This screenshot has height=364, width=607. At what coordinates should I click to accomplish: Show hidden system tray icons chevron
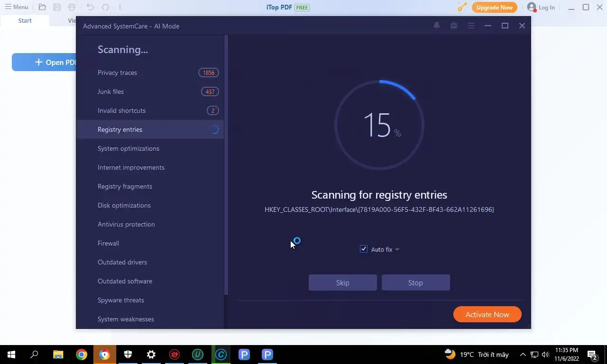(523, 355)
